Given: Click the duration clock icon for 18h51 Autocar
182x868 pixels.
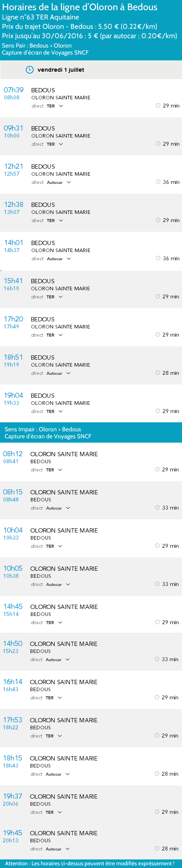Looking at the screenshot, I should (158, 372).
